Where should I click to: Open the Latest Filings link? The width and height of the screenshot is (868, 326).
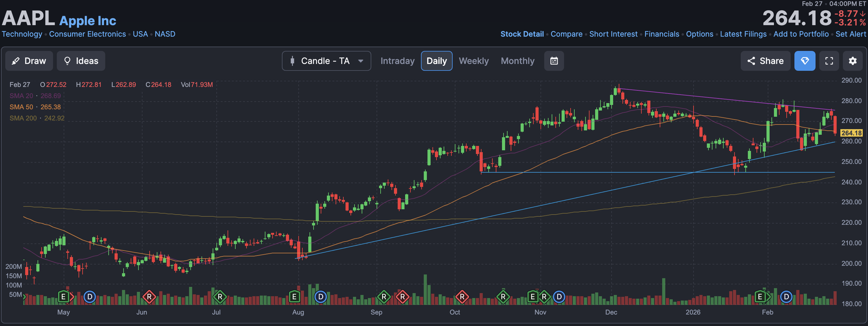(x=743, y=34)
